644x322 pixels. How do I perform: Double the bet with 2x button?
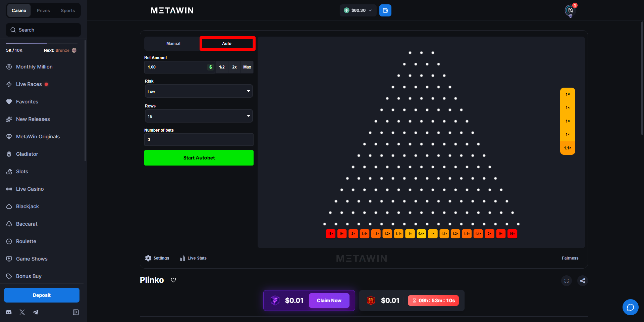point(234,67)
